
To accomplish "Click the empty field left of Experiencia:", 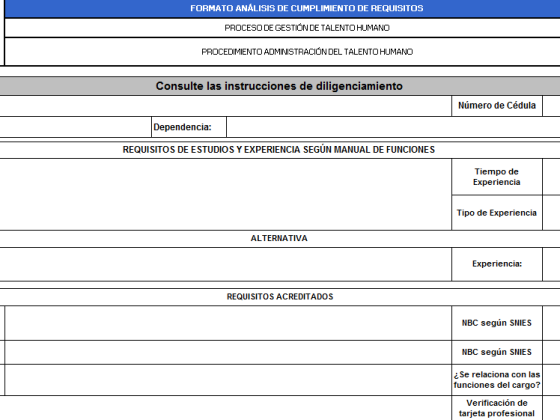I will coord(226,264).
